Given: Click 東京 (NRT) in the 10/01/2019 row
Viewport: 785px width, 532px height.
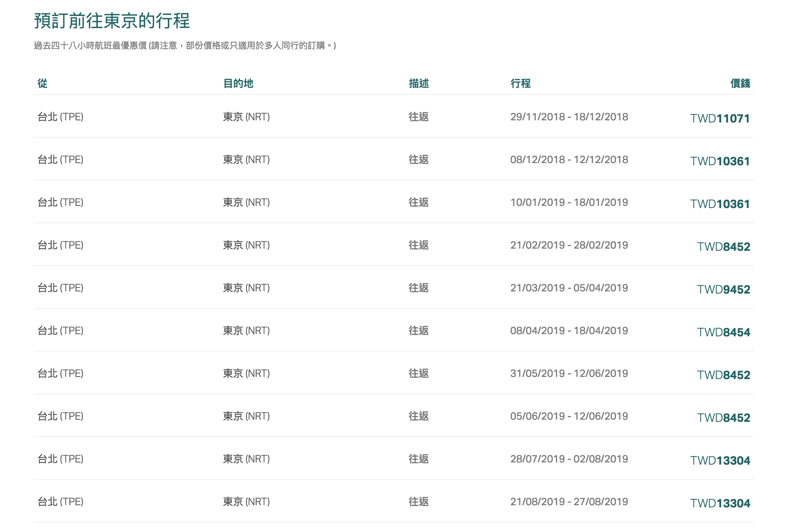Looking at the screenshot, I should coord(246,202).
